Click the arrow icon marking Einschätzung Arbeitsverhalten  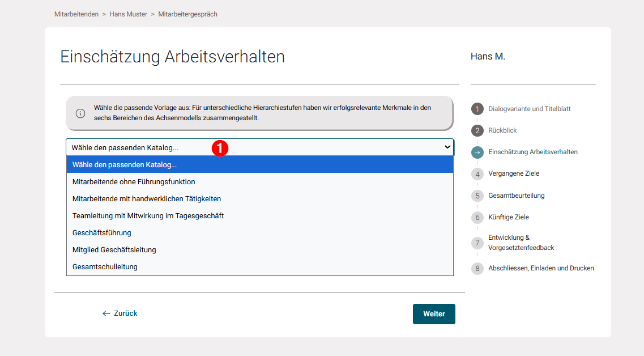tap(477, 151)
